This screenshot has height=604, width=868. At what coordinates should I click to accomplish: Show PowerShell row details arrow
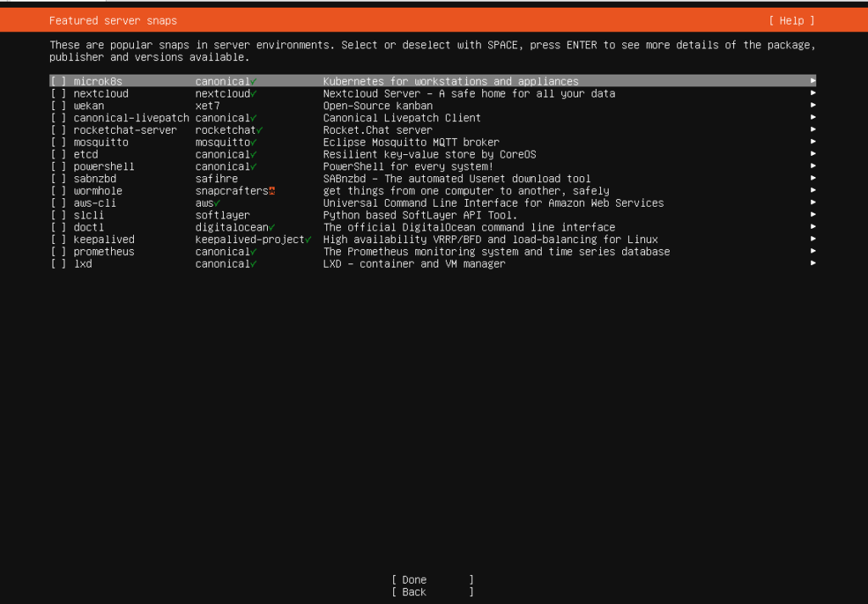[x=813, y=166]
